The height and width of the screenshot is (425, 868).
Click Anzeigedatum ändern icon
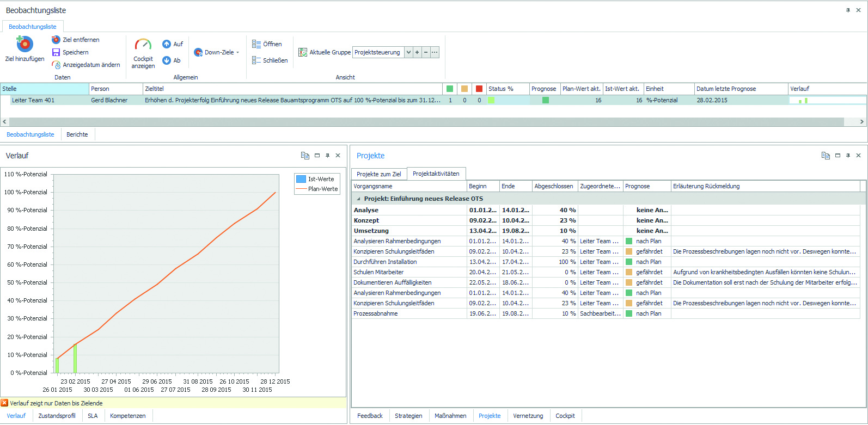[x=56, y=65]
